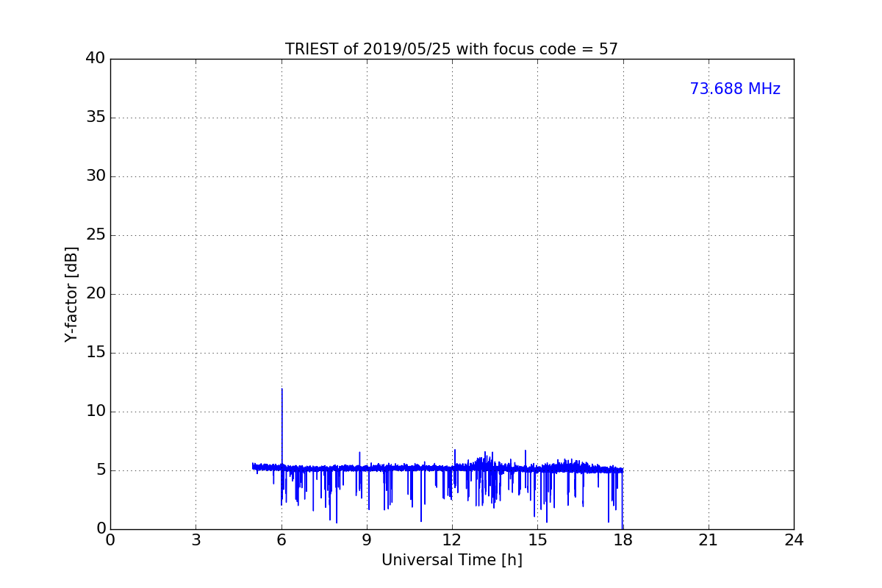Image resolution: width=882 pixels, height=588 pixels.
Task: Click the x-axis tick label '3'
Action: tap(196, 540)
